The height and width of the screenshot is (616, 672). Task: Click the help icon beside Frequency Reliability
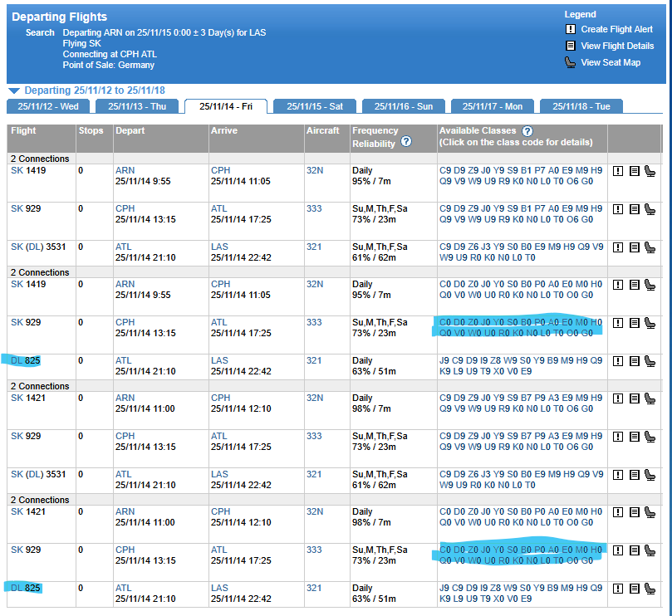coord(406,142)
